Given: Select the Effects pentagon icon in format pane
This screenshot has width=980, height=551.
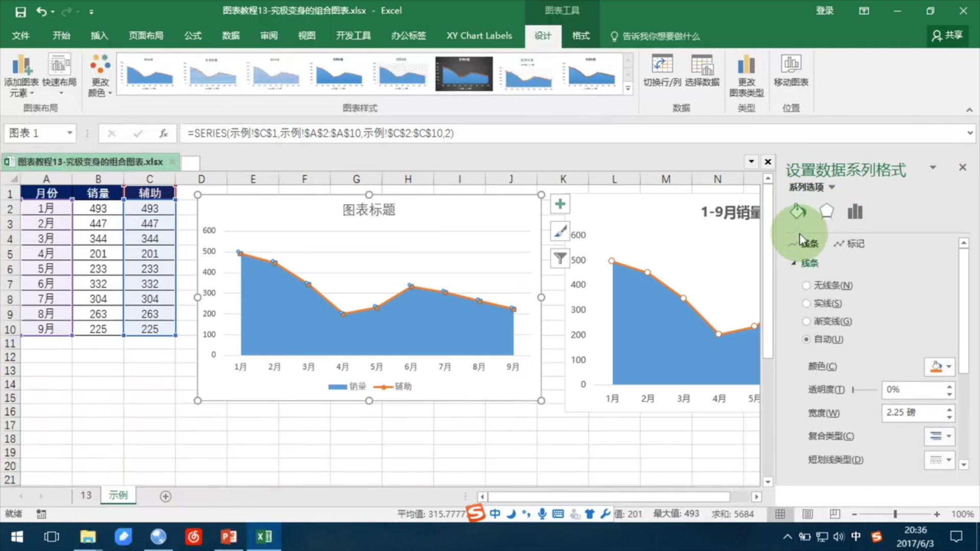Looking at the screenshot, I should pos(826,211).
